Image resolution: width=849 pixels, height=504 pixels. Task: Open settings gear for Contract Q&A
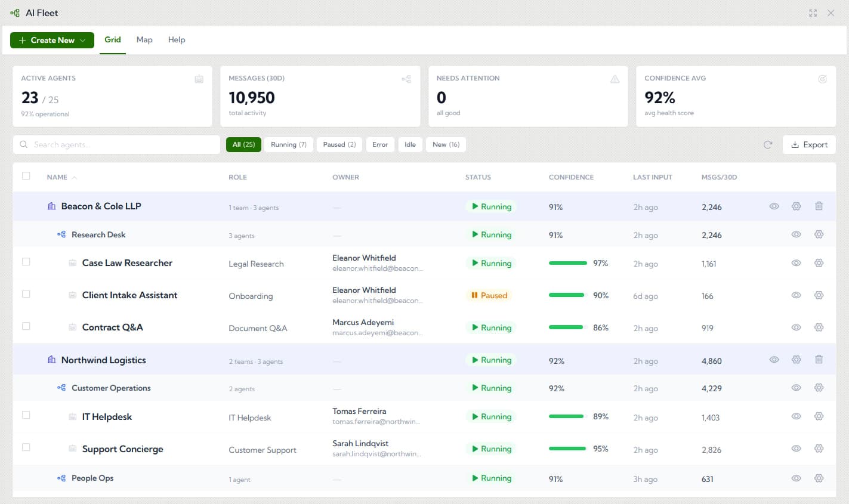click(819, 327)
